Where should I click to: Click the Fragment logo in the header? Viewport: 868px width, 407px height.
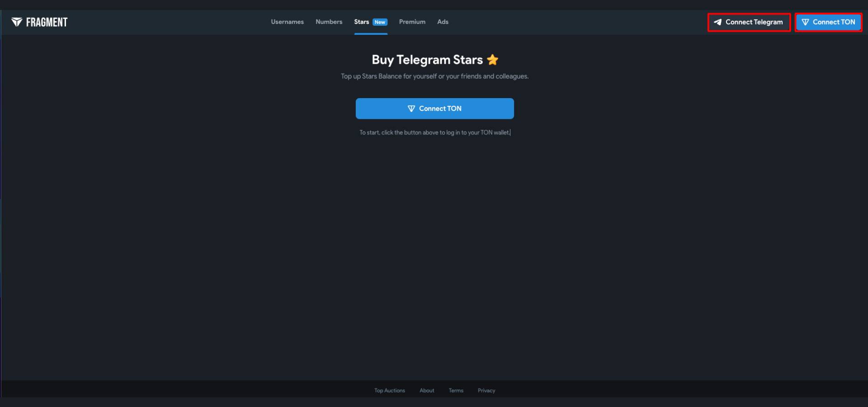tap(39, 22)
